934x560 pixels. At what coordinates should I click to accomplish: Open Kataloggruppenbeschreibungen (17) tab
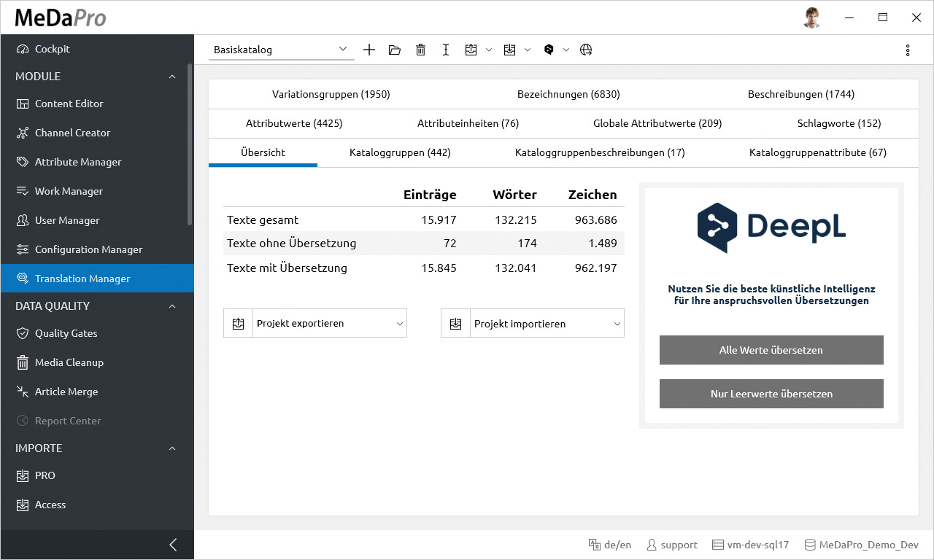pos(600,152)
